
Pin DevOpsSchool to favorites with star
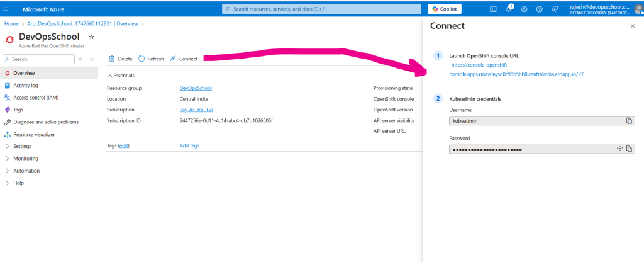(x=91, y=37)
